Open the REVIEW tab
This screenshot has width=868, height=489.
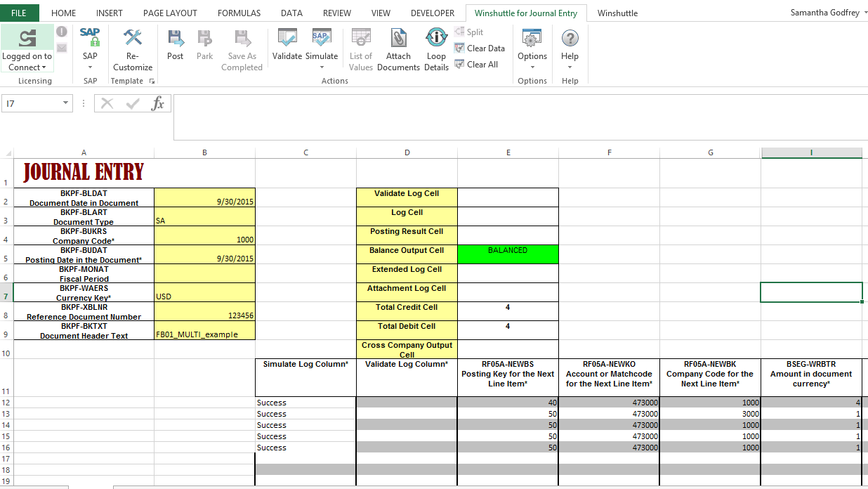(337, 13)
